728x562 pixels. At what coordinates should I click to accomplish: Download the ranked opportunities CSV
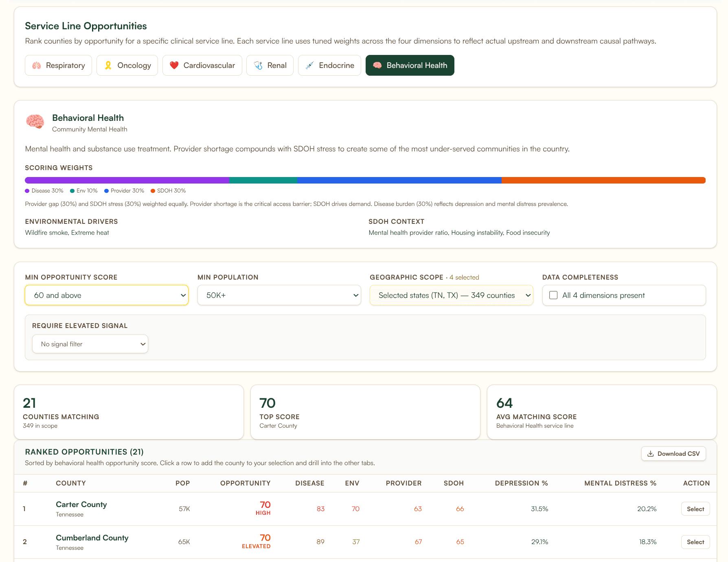pos(673,454)
